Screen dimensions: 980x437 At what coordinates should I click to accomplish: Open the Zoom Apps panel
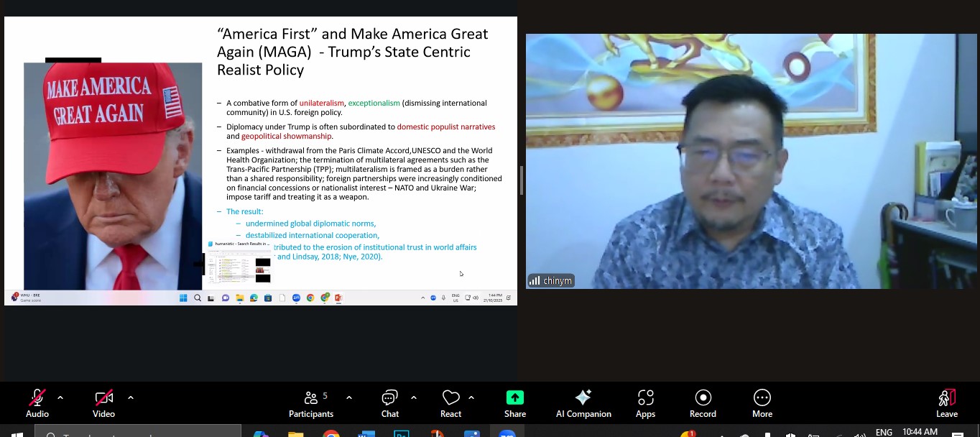[x=645, y=402]
